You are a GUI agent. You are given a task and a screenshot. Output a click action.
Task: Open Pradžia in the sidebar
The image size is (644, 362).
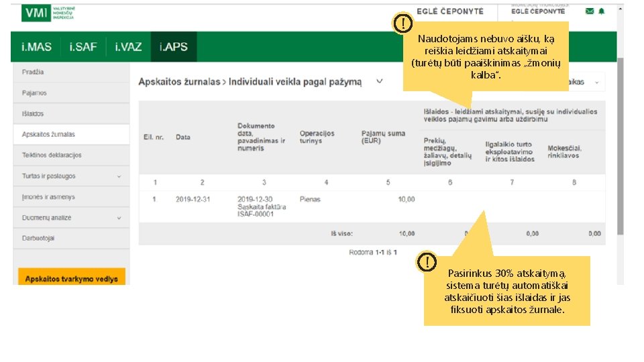pos(71,72)
